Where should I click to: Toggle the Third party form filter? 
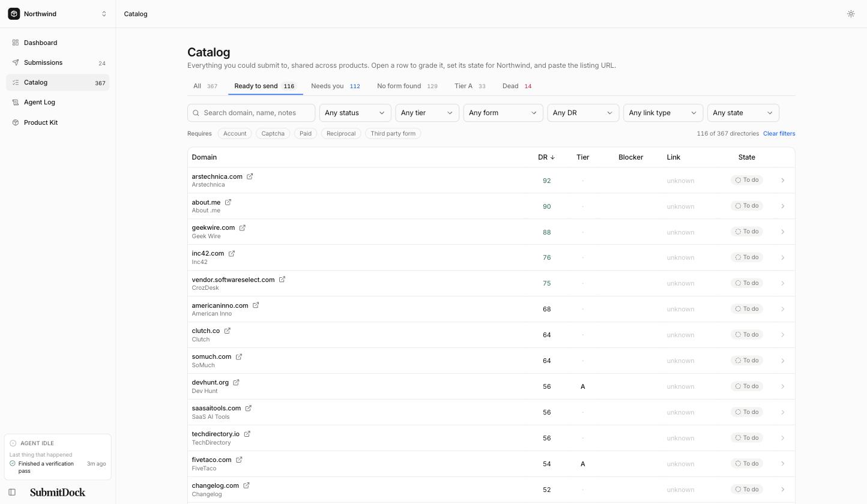[x=393, y=133]
